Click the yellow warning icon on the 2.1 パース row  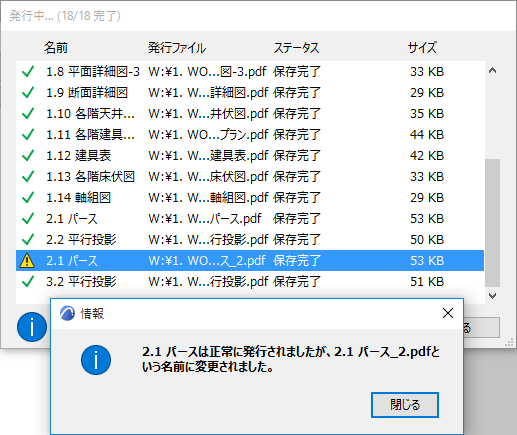[x=27, y=261]
